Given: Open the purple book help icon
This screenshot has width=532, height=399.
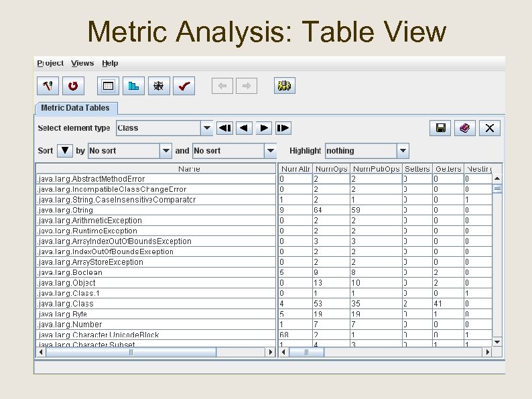Looking at the screenshot, I should [465, 128].
